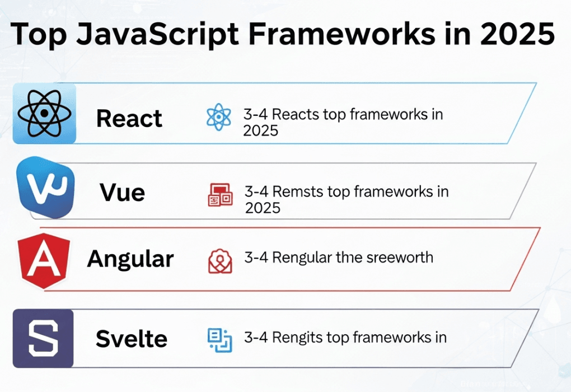Open the Vue framework label
571x392 pixels.
pyautogui.click(x=122, y=193)
